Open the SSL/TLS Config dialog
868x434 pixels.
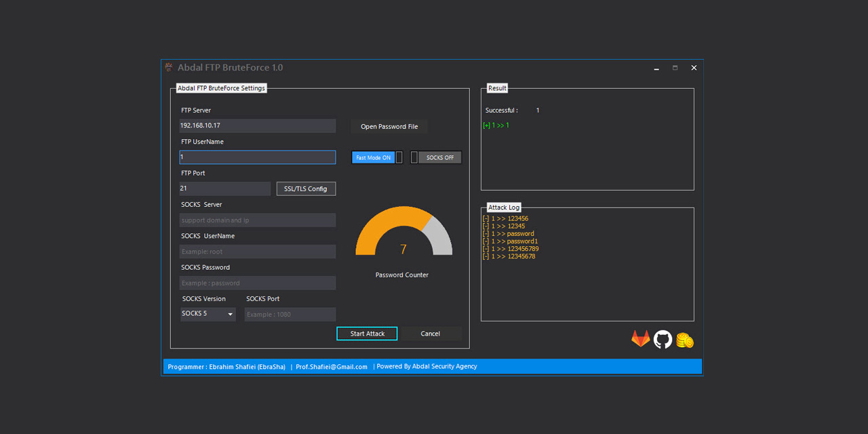(x=306, y=189)
